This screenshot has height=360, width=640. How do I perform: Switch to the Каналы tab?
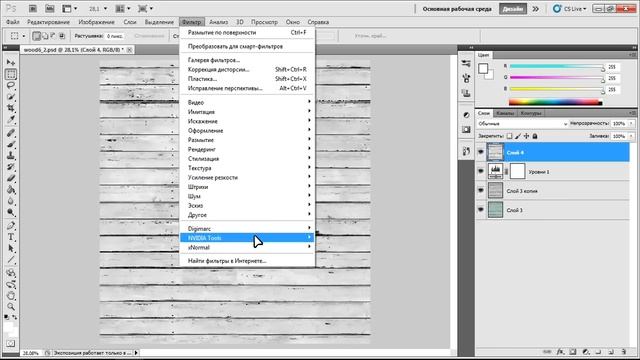[505, 113]
